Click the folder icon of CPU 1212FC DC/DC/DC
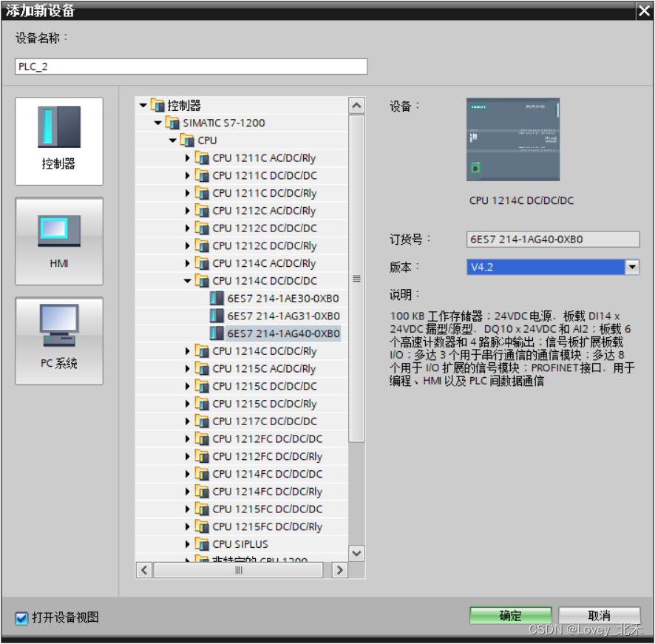 [202, 438]
